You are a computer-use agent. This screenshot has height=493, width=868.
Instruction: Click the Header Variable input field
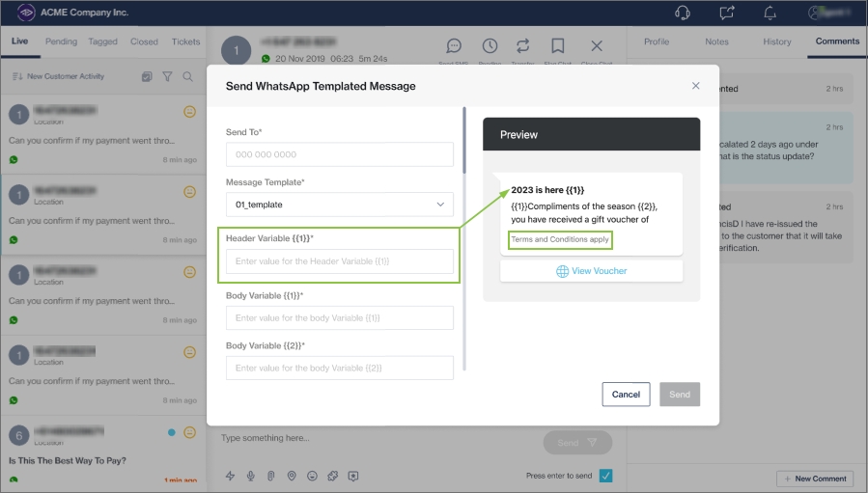point(339,261)
